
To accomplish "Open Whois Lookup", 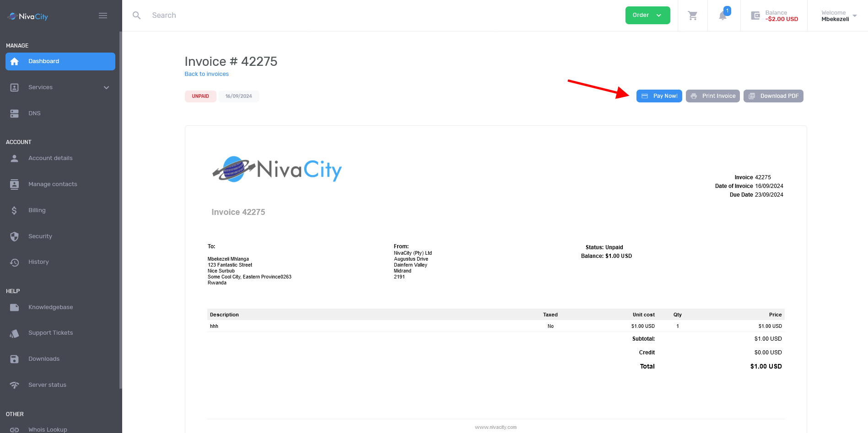I will (x=60, y=429).
